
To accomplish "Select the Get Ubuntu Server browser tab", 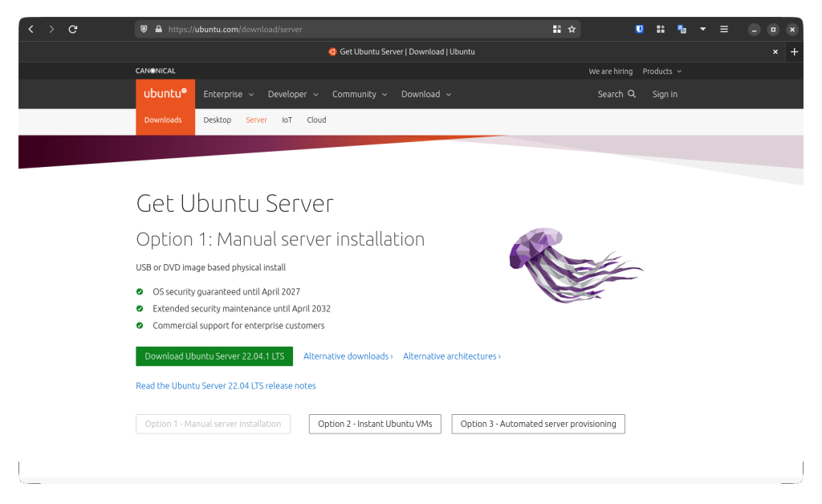I will 401,52.
